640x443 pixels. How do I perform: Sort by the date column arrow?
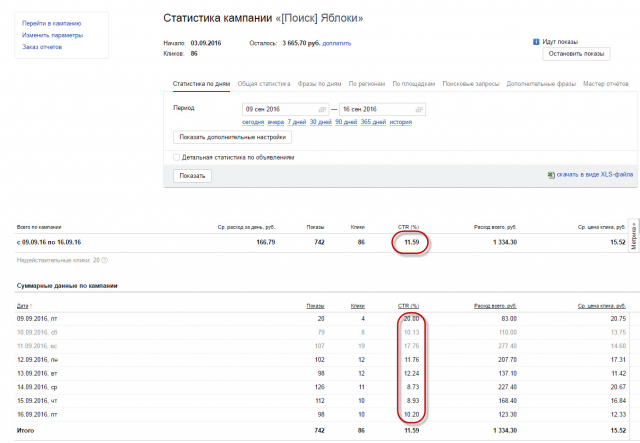(31, 306)
